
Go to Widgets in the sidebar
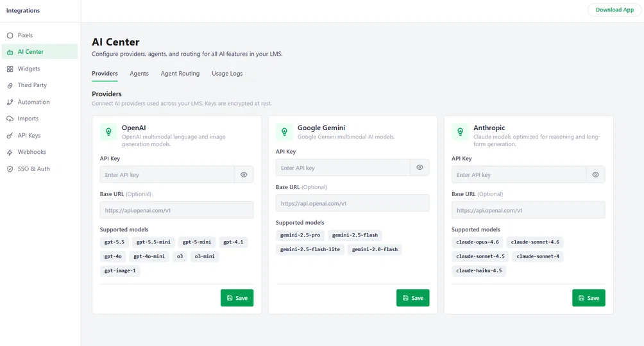point(39,69)
